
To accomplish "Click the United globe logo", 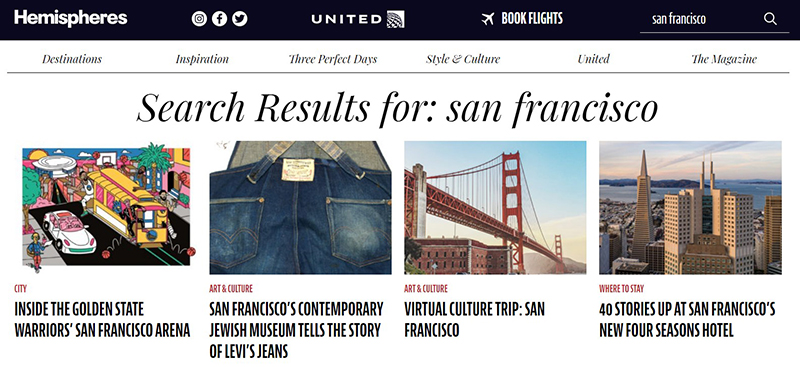I will (395, 19).
